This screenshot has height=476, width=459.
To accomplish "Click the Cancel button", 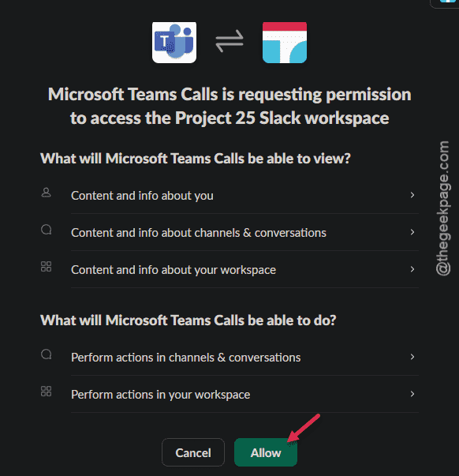I will pyautogui.click(x=193, y=452).
